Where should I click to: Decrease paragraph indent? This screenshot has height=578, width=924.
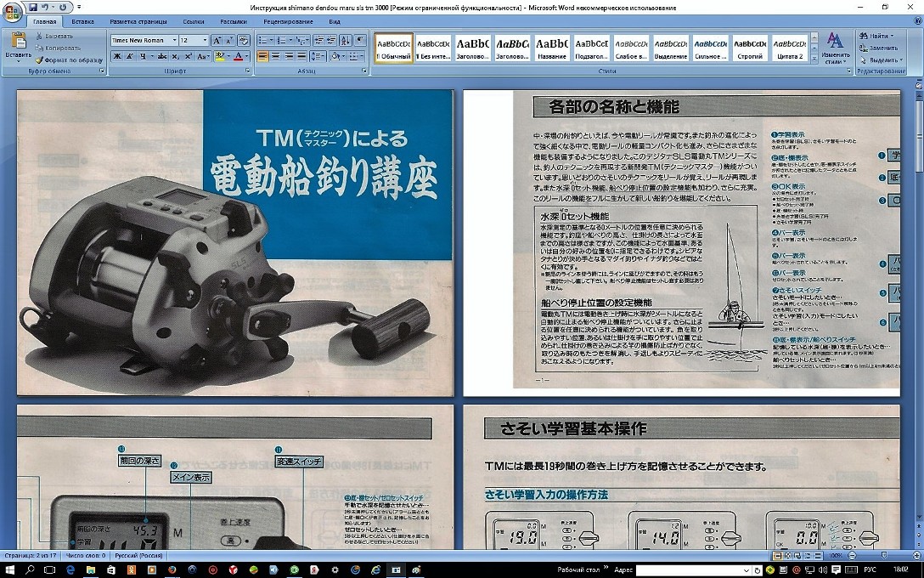tap(318, 40)
